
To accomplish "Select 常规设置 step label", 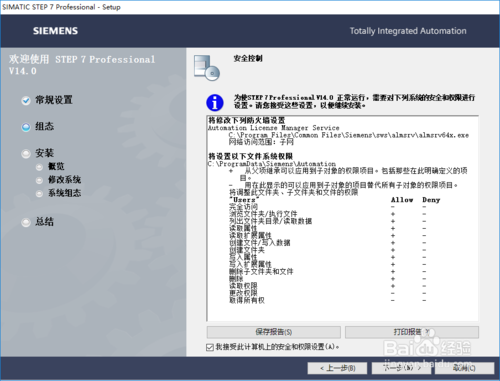I will pos(54,100).
